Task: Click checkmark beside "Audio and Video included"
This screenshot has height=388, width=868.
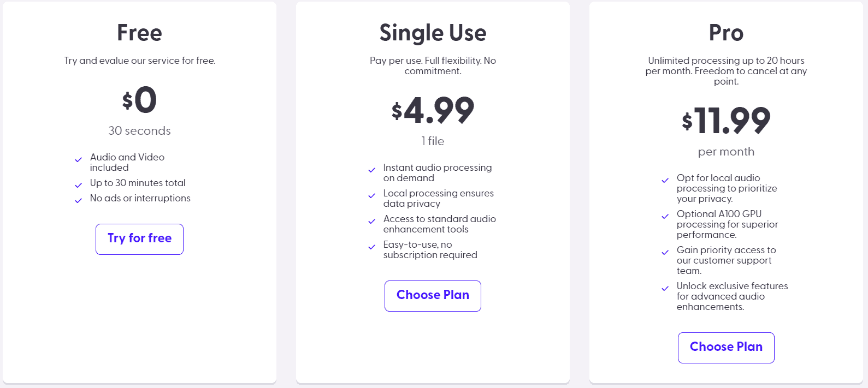Action: pos(79,159)
